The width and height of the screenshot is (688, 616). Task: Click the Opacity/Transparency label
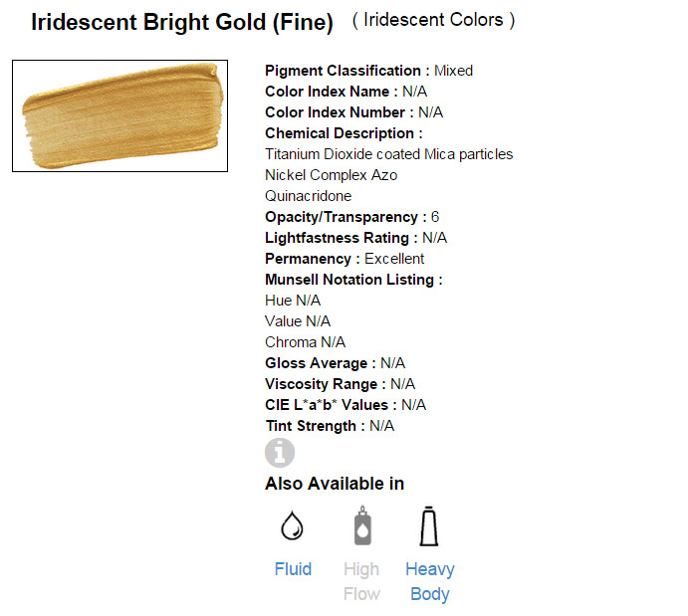[342, 217]
